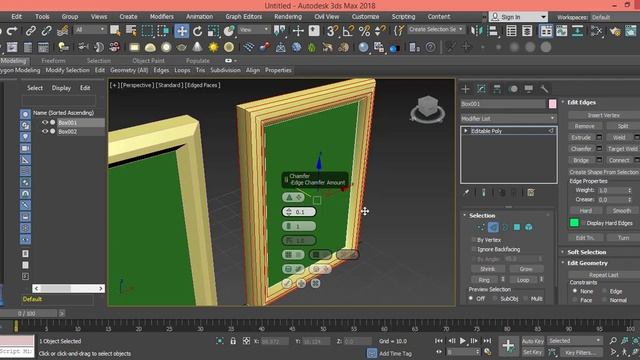Screen dimensions: 640x360
Task: Click the pink object color swatch
Action: 552,104
